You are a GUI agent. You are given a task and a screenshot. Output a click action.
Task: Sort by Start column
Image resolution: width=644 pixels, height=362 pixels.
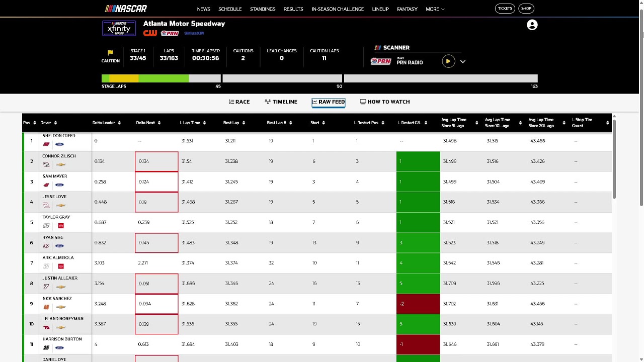tap(317, 123)
